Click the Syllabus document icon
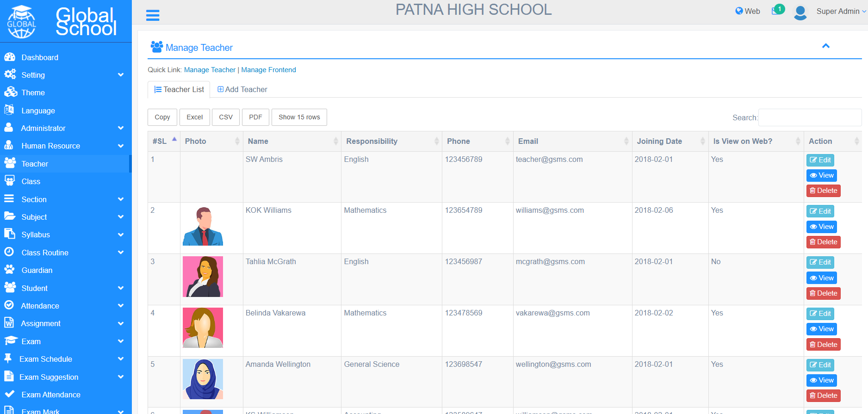Image resolution: width=868 pixels, height=414 pixels. point(10,234)
